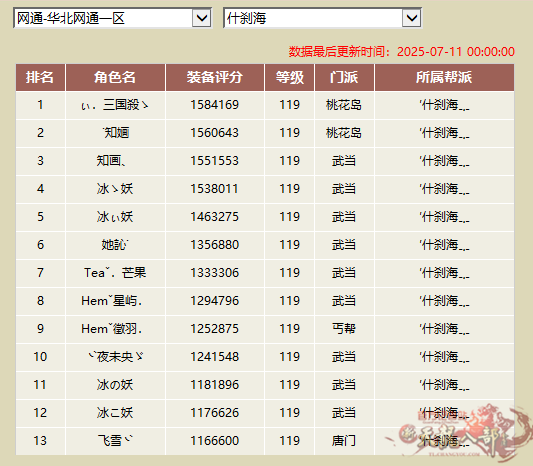Click equipment score 1538011
Viewport: 533px width, 466px height.
pos(214,189)
